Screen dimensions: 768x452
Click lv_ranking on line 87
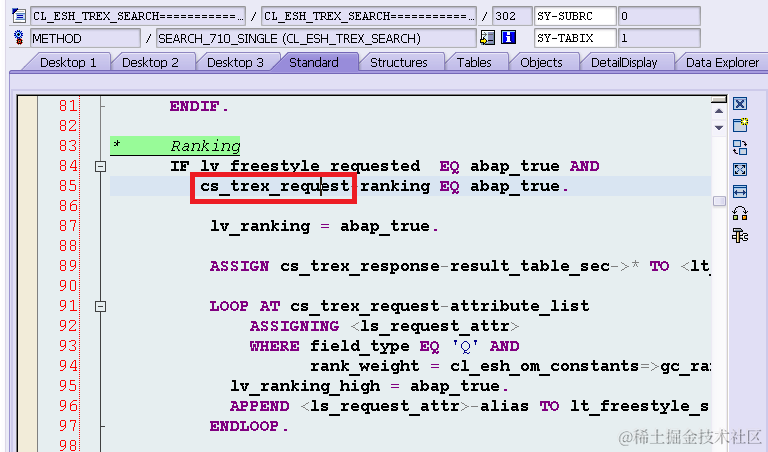260,226
